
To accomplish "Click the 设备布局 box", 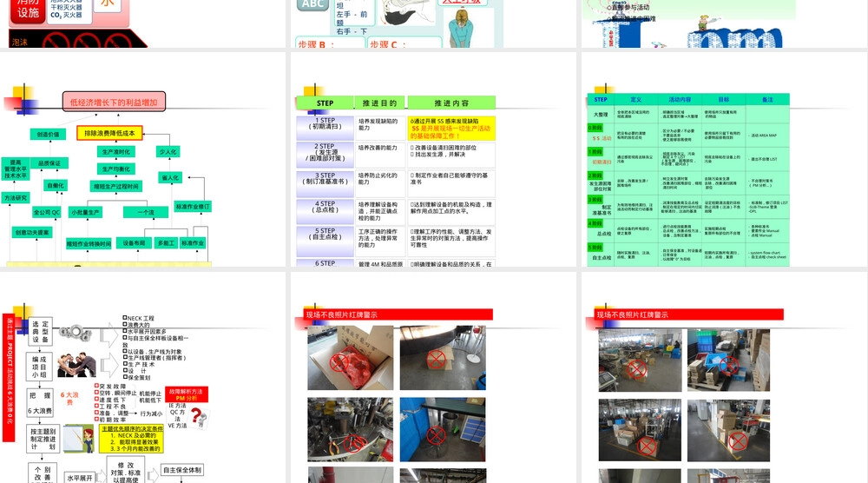I will tap(134, 243).
